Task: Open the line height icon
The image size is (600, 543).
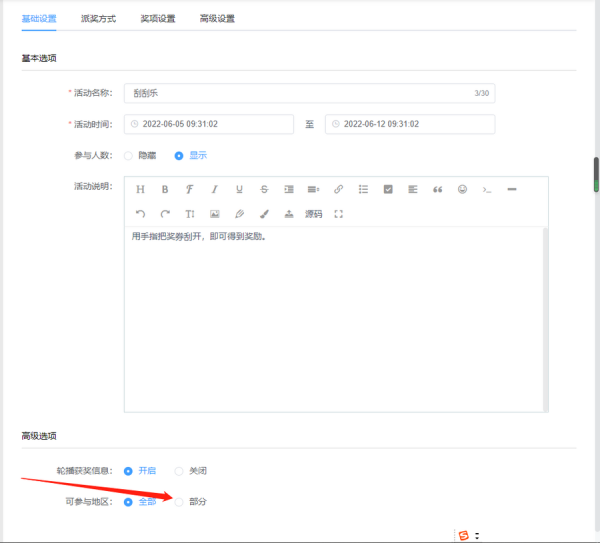Action: (313, 189)
